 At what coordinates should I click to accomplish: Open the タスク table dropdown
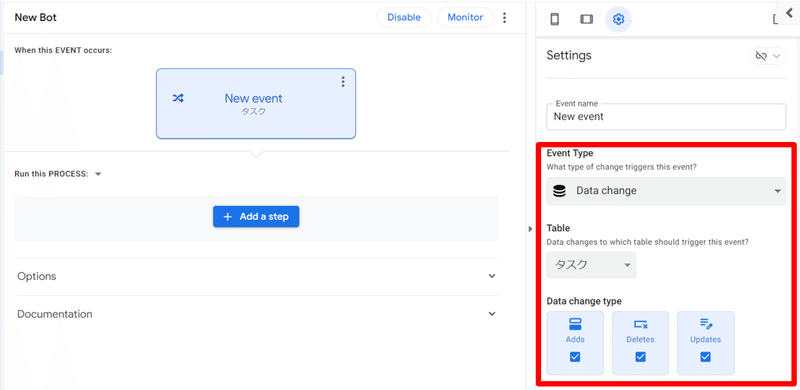591,265
